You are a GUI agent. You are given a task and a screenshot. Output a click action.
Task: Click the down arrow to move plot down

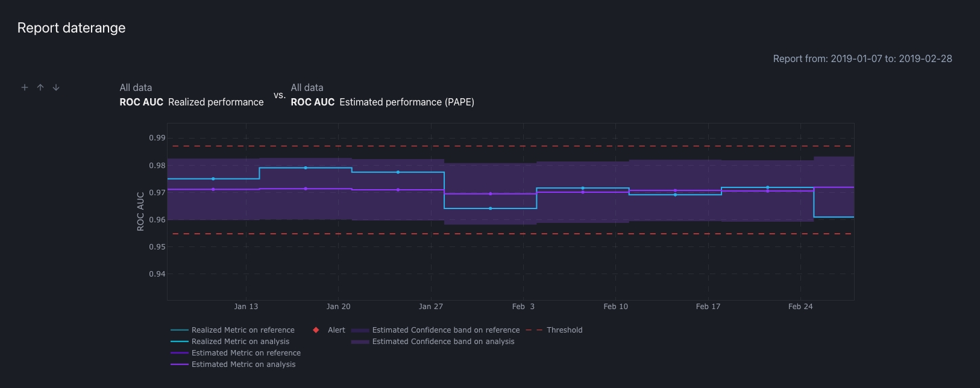[x=56, y=87]
